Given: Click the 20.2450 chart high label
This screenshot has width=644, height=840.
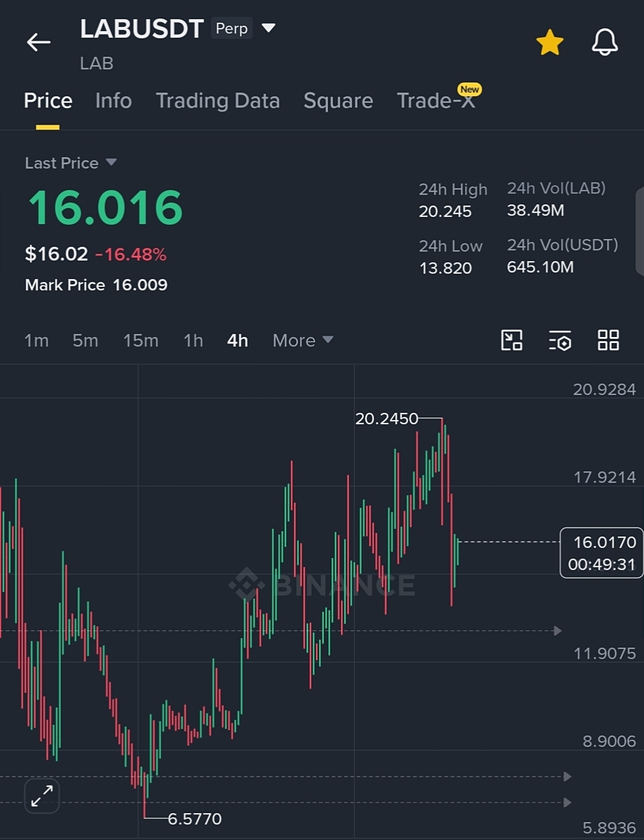Looking at the screenshot, I should point(387,419).
